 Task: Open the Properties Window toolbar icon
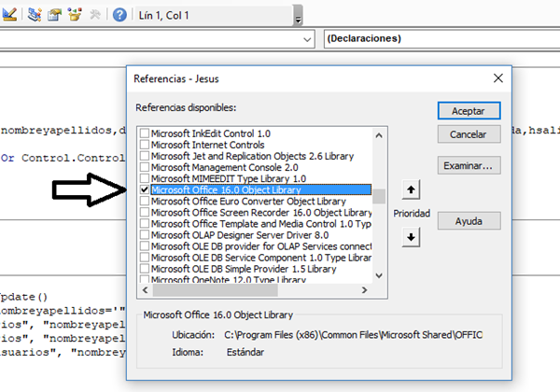click(x=55, y=15)
